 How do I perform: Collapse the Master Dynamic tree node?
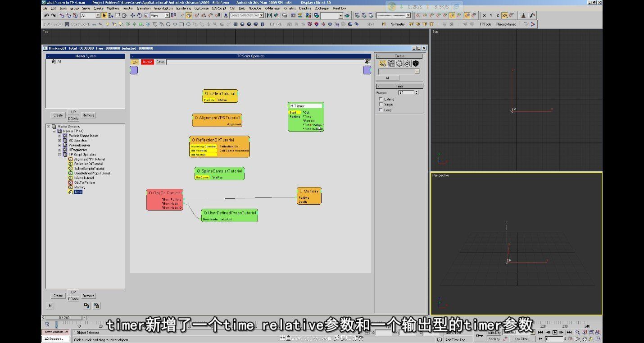[49, 127]
